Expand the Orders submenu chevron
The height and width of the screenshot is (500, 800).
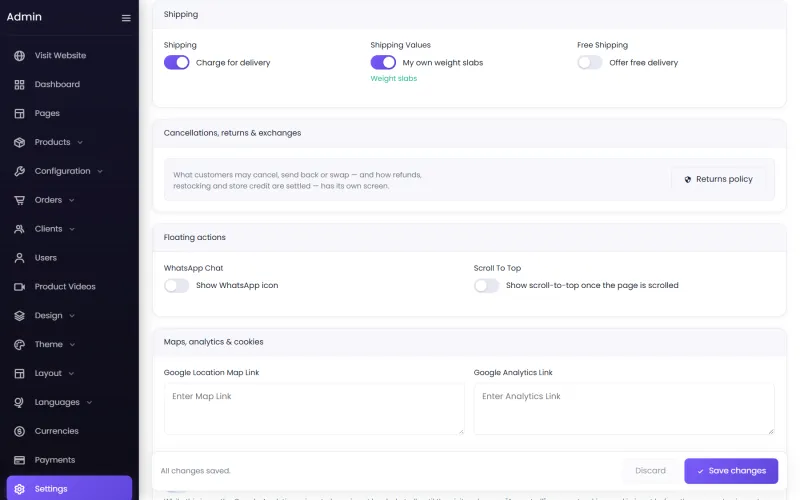click(71, 201)
